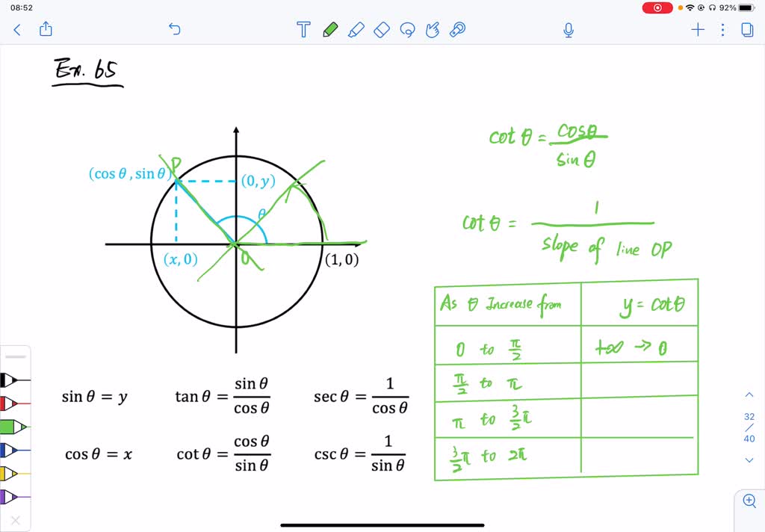Screen dimensions: 765x532
Task: Toggle the zoom magnifier window
Action: (x=750, y=501)
